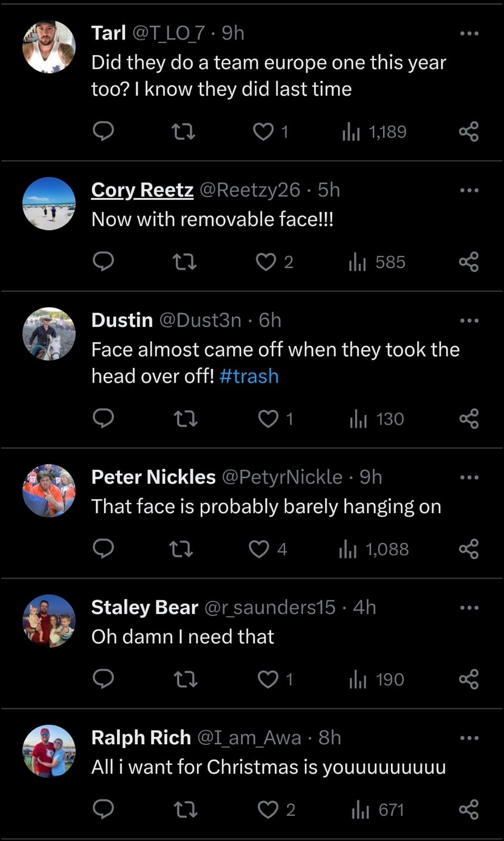The image size is (504, 841).
Task: Reply to Staley Bear's tweet
Action: pos(103,679)
